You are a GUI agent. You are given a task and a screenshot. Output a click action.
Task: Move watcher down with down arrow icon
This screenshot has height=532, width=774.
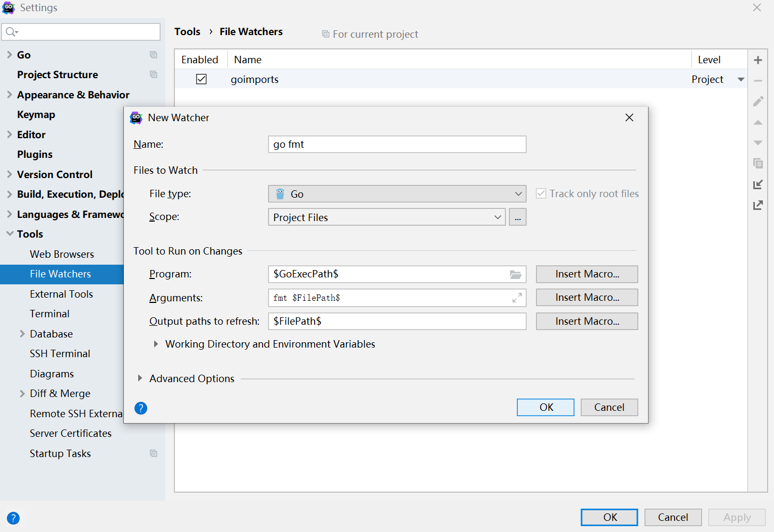(x=758, y=142)
